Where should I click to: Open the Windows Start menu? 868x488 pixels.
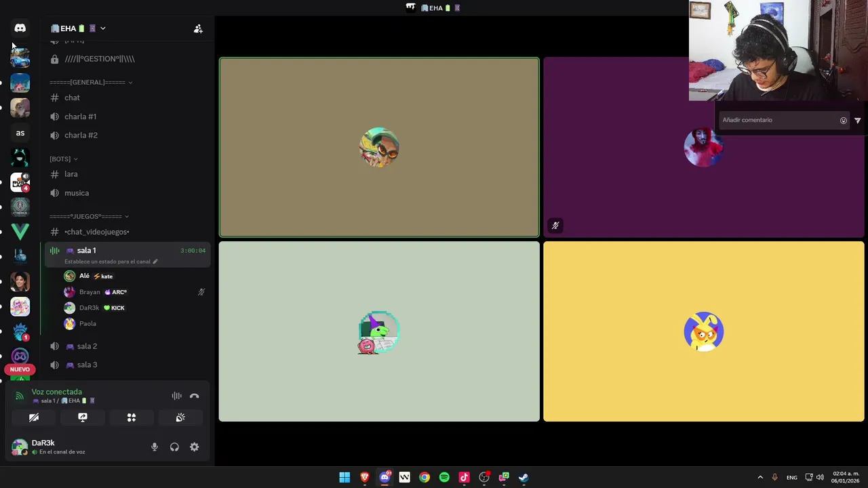344,477
